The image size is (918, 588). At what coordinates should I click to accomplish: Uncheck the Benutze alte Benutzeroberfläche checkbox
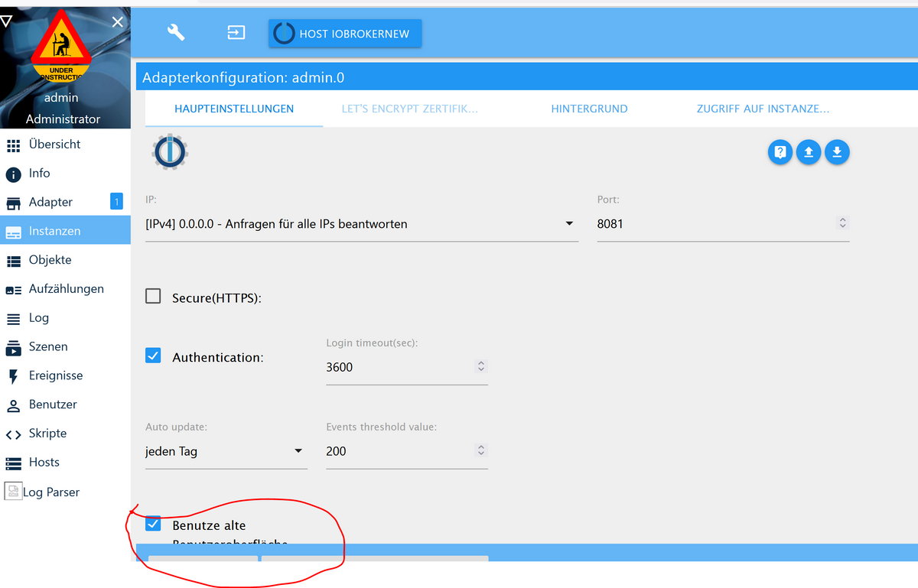coord(154,524)
